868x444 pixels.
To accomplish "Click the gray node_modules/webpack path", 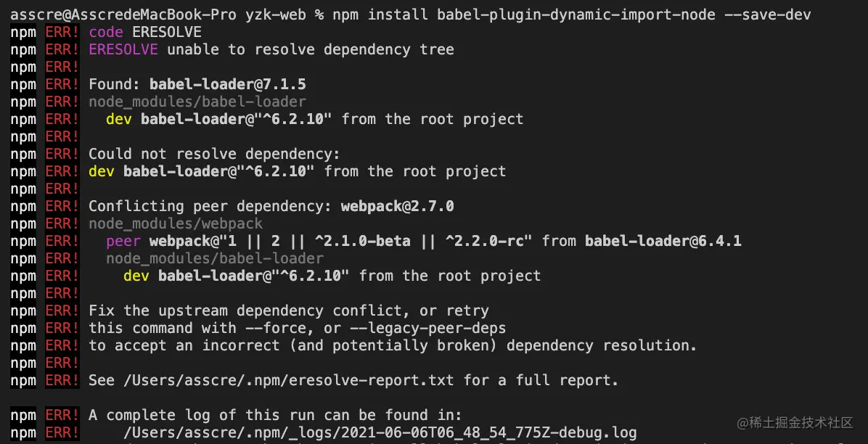I will pyautogui.click(x=176, y=223).
